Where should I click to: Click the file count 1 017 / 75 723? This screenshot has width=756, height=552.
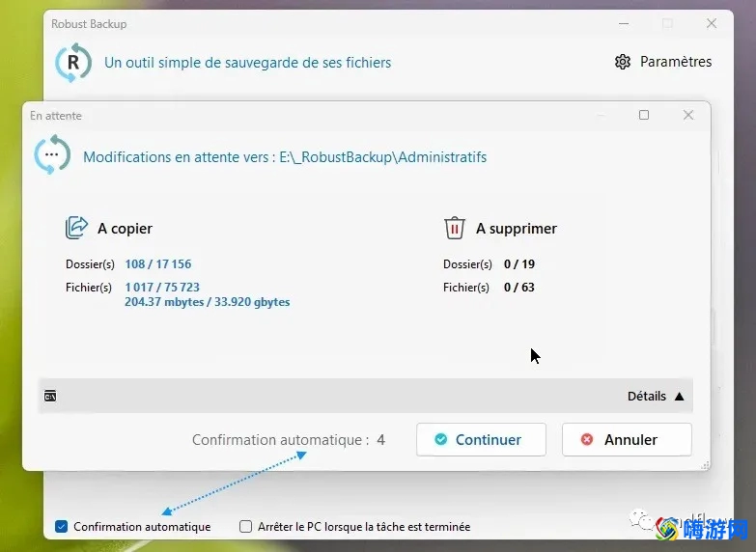coord(162,288)
